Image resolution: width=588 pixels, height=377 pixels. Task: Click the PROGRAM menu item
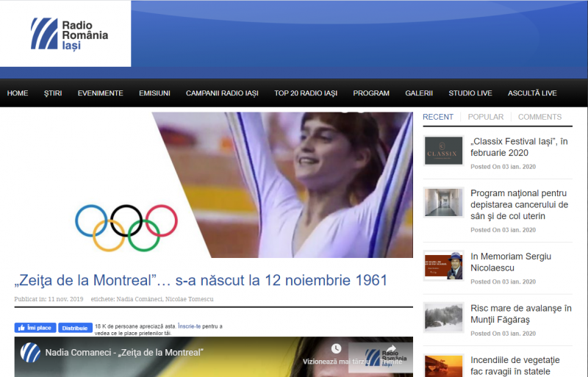coord(371,93)
